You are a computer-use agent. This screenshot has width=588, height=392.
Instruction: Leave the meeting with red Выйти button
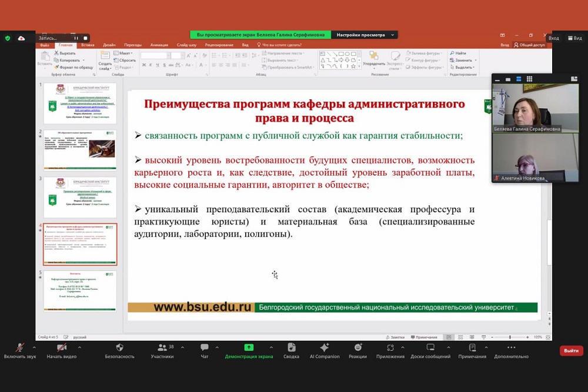571,350
